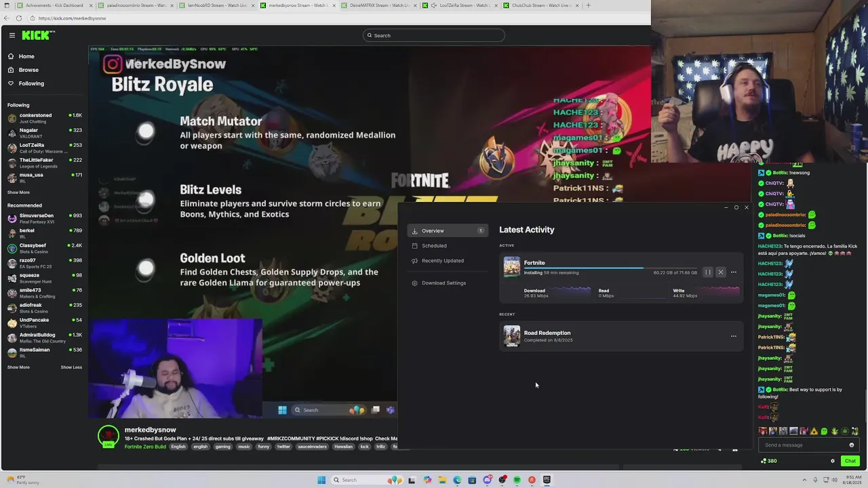Open razo97 recommended channel

44,263
